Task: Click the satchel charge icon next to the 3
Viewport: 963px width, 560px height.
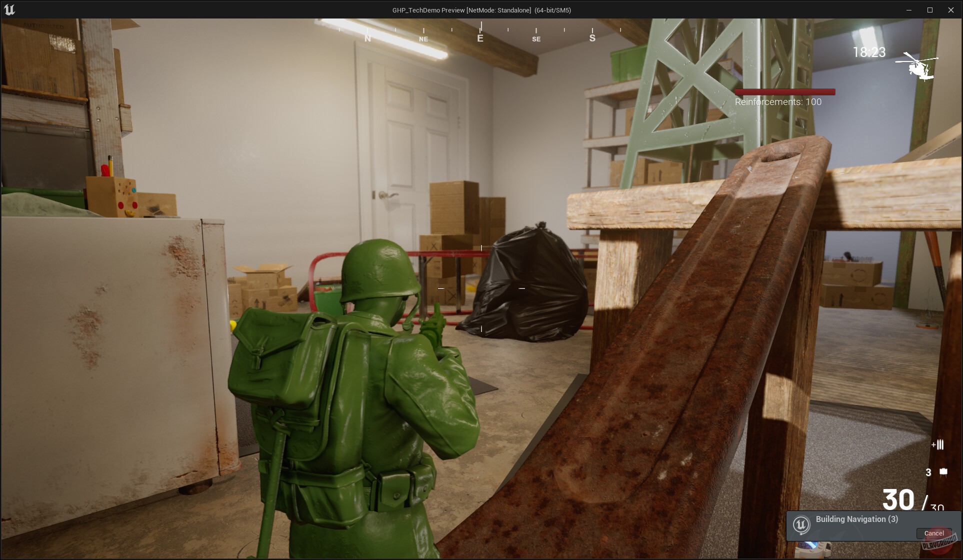Action: [944, 471]
